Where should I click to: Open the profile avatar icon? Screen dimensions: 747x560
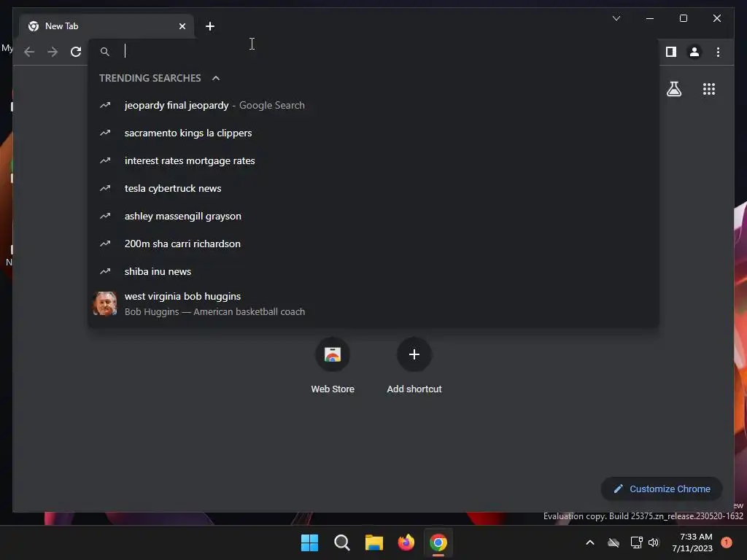coord(694,52)
